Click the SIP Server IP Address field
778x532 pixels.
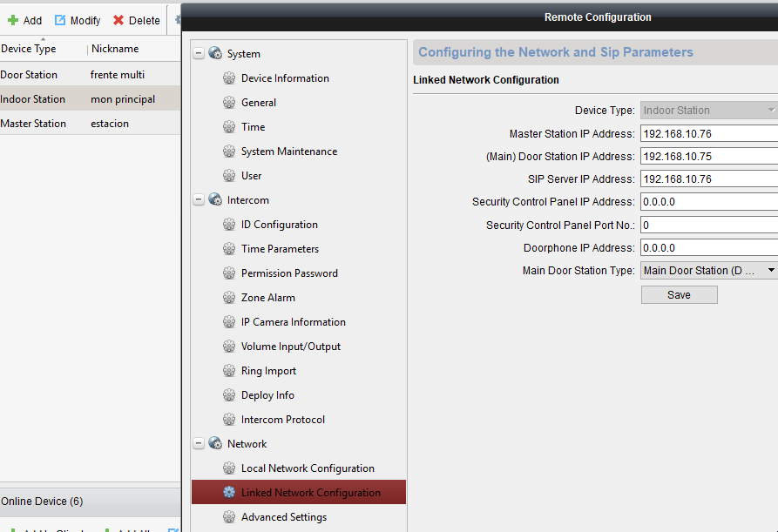[709, 179]
